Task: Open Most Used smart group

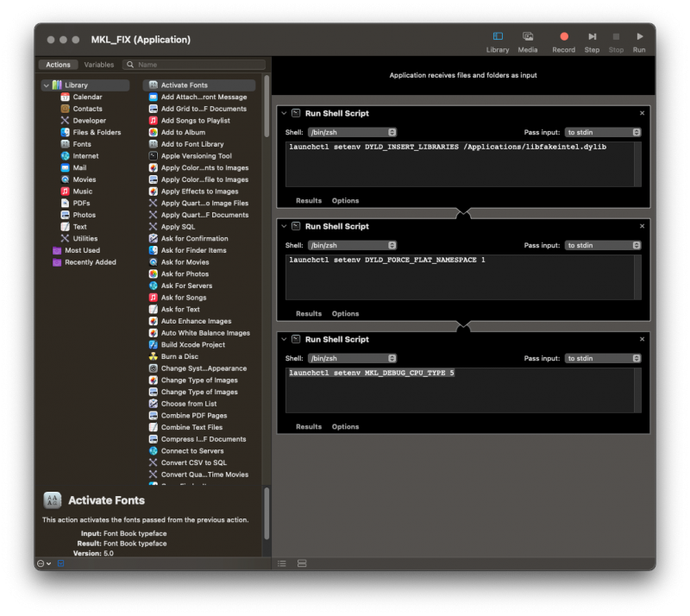Action: tap(82, 250)
